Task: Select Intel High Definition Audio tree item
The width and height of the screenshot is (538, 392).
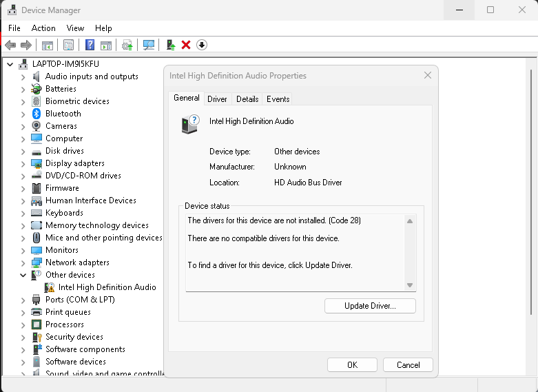Action: pos(107,287)
